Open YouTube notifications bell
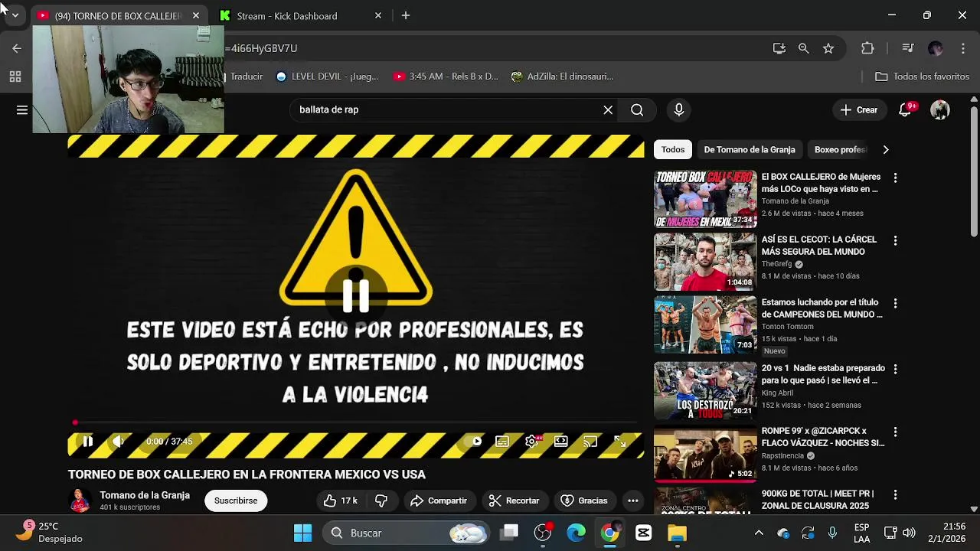 click(x=906, y=109)
